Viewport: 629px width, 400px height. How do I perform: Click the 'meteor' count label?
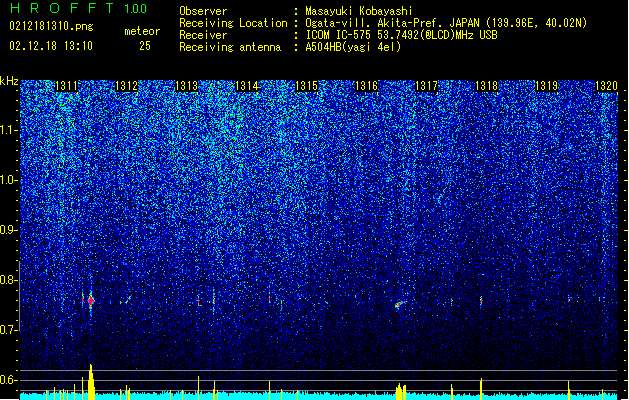142,31
